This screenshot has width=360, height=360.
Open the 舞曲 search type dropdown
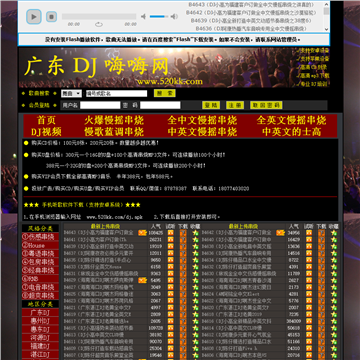pos(71,94)
